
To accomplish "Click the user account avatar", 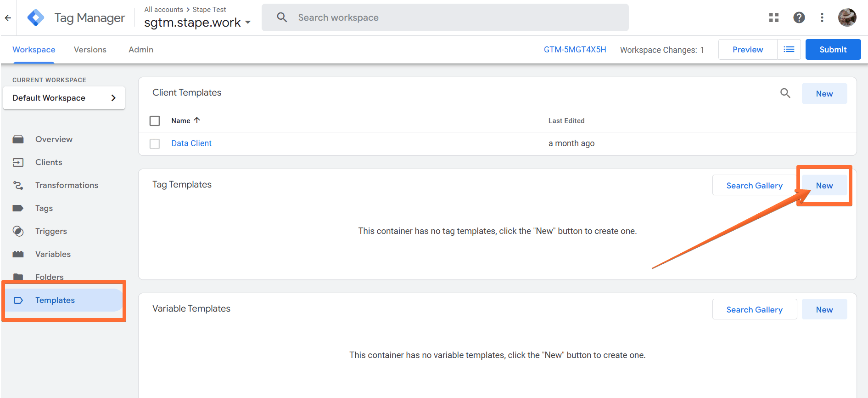I will (847, 17).
